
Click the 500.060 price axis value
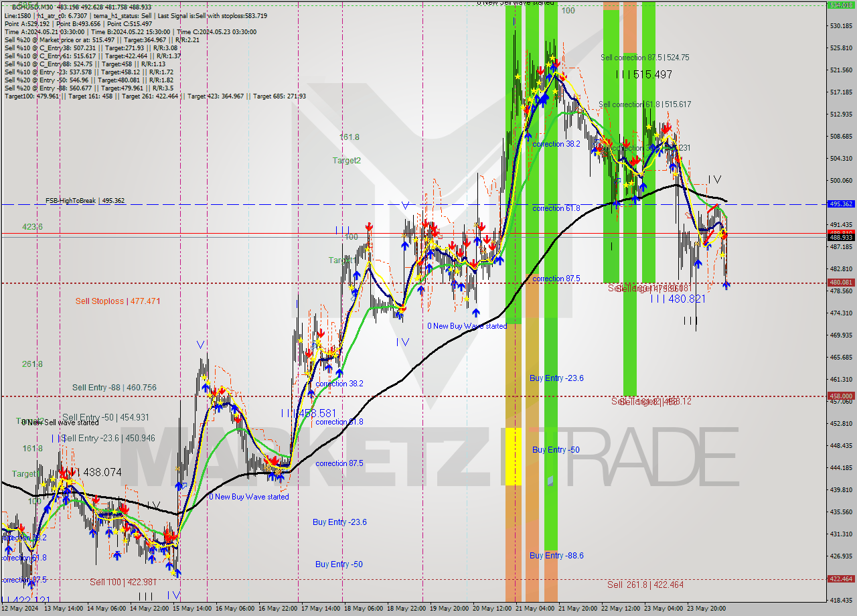840,181
